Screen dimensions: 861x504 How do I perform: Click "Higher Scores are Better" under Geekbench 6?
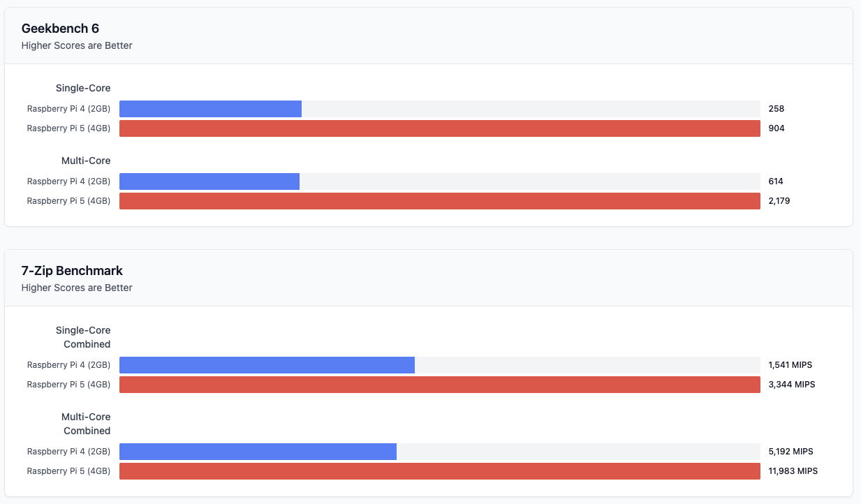77,46
